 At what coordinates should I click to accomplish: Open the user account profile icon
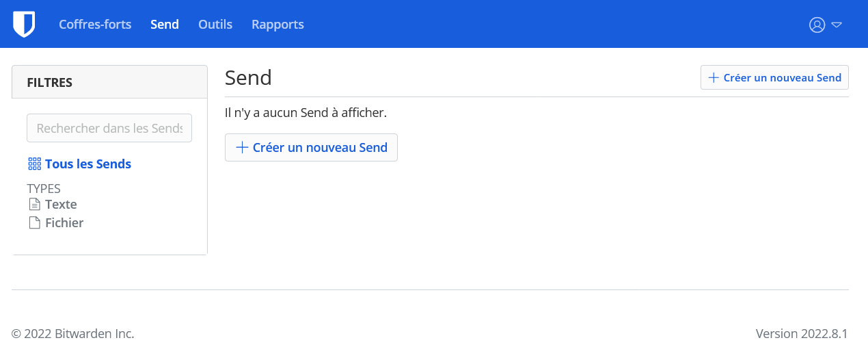pos(817,25)
